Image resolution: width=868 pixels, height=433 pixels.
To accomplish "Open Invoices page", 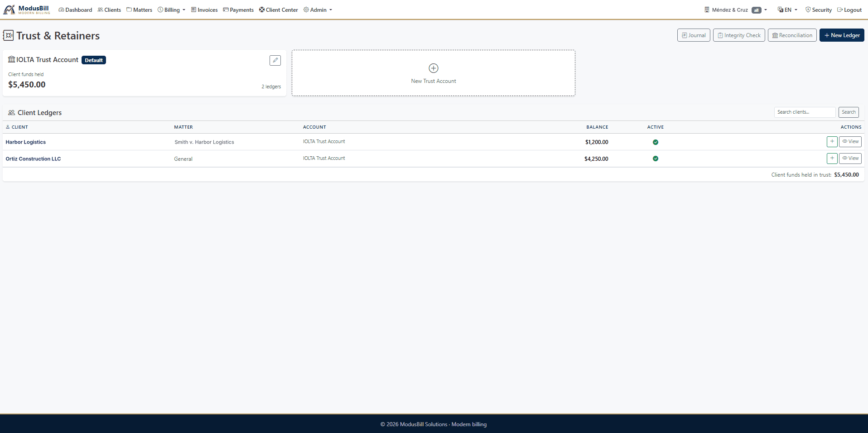I will [x=204, y=10].
